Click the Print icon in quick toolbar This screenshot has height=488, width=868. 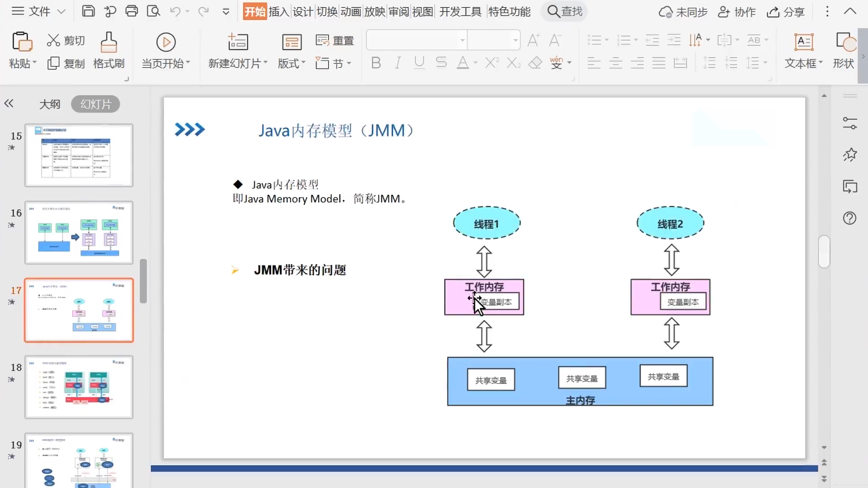click(x=132, y=11)
